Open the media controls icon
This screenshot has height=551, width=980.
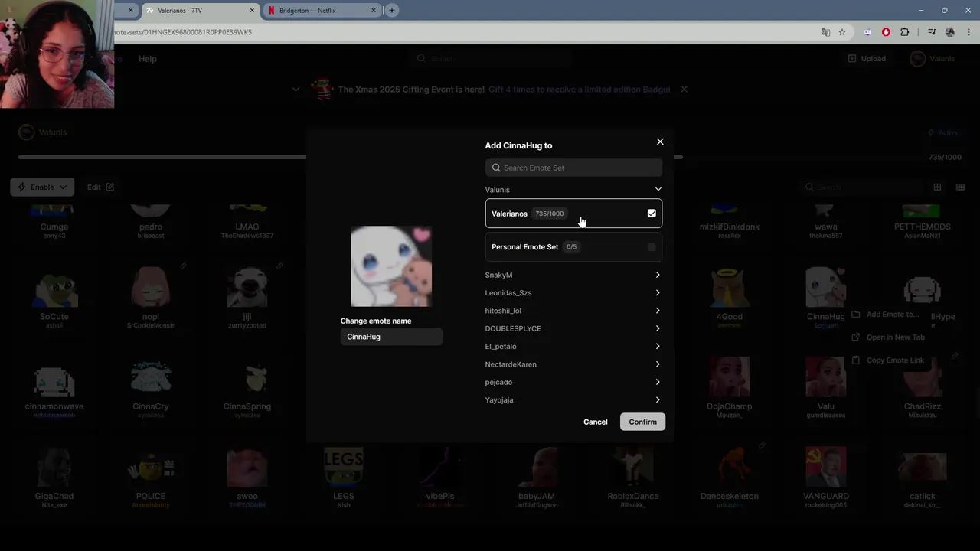point(932,32)
